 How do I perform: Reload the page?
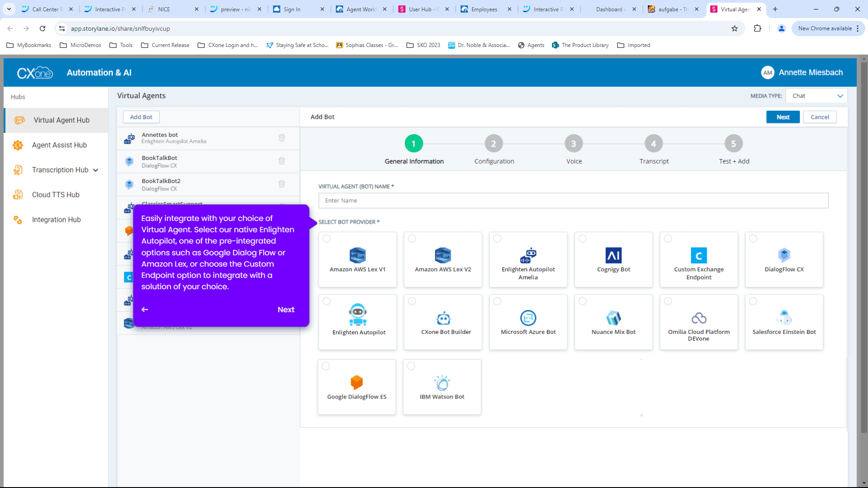pyautogui.click(x=42, y=28)
